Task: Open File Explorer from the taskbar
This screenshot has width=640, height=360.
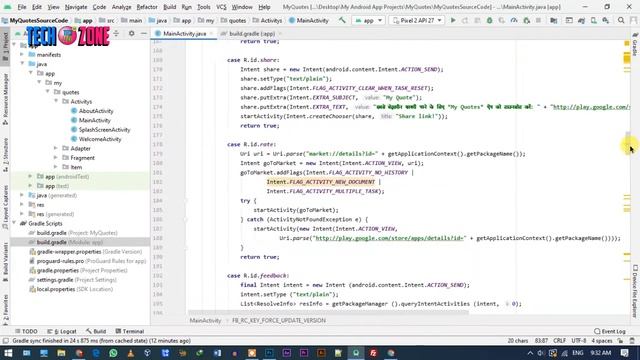Action: (x=61, y=353)
